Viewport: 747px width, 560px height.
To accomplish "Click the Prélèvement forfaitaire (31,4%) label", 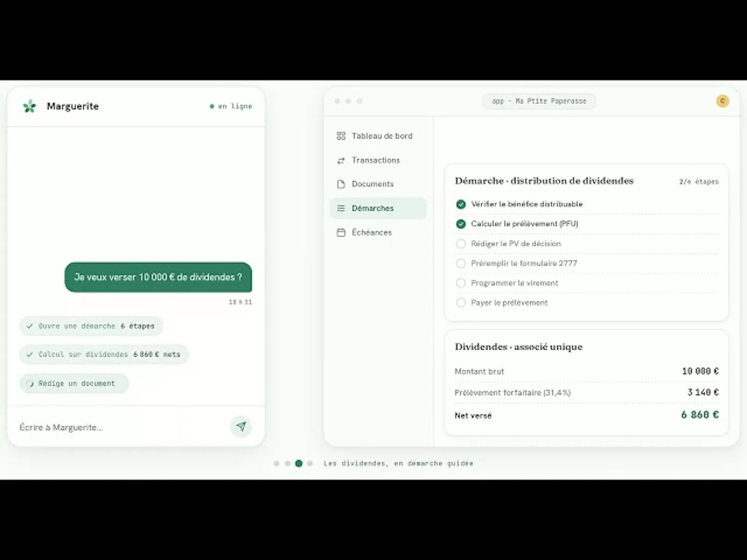I will coord(513,392).
